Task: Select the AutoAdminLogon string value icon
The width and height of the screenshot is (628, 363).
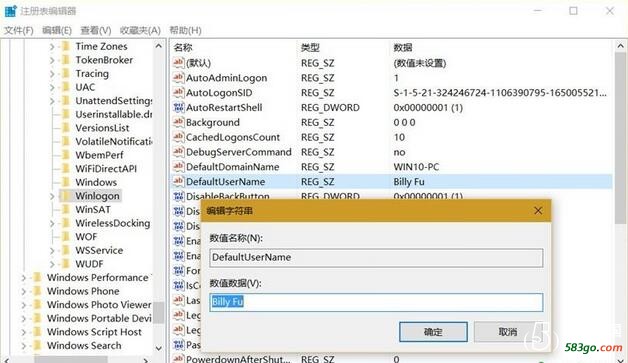Action: pyautogui.click(x=178, y=78)
